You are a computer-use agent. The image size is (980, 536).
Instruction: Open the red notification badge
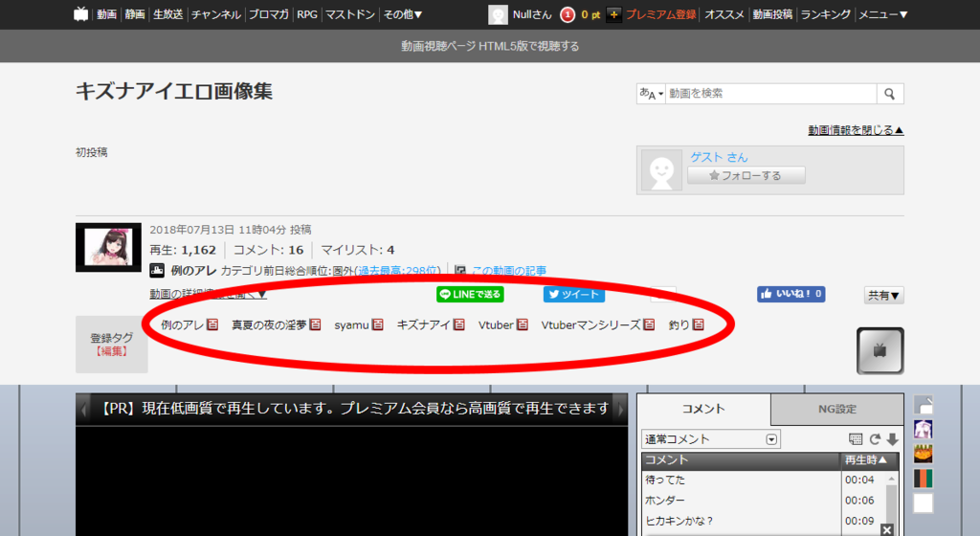(568, 14)
